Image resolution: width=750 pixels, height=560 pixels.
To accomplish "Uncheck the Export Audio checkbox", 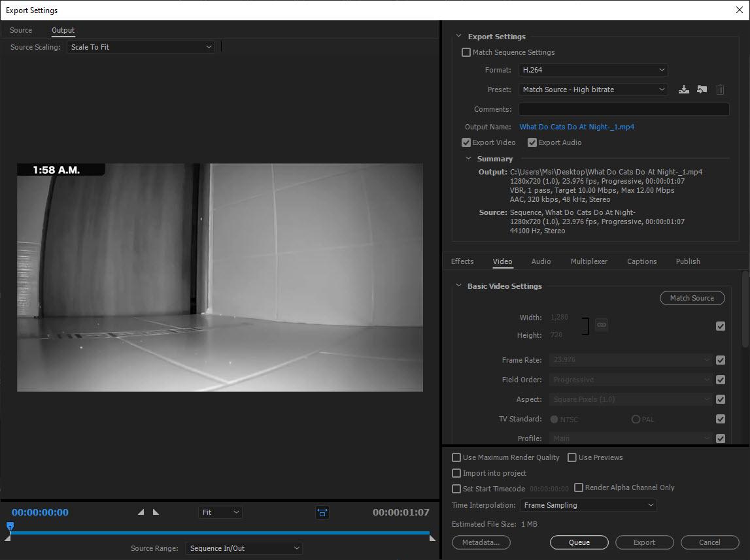I will (x=532, y=142).
